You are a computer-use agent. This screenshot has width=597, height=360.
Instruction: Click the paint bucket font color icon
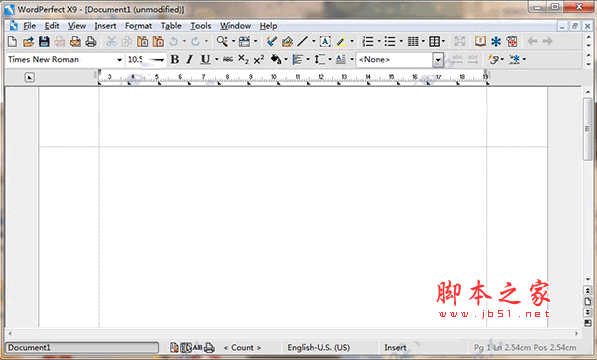pyautogui.click(x=276, y=59)
